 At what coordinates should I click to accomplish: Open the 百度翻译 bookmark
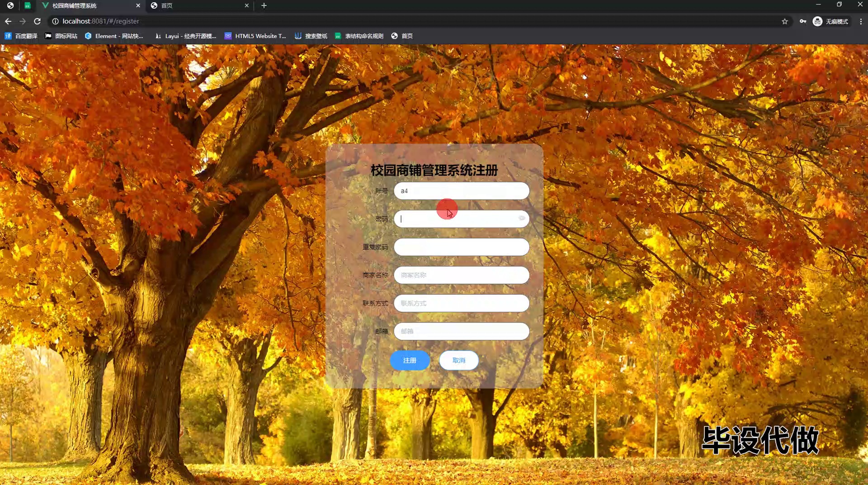coord(21,36)
